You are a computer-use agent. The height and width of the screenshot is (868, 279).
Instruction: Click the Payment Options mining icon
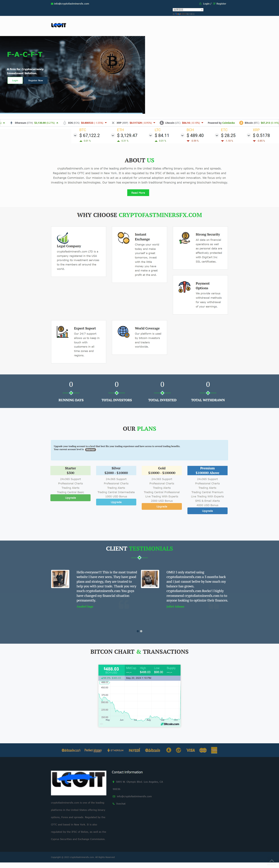pyautogui.click(x=184, y=287)
